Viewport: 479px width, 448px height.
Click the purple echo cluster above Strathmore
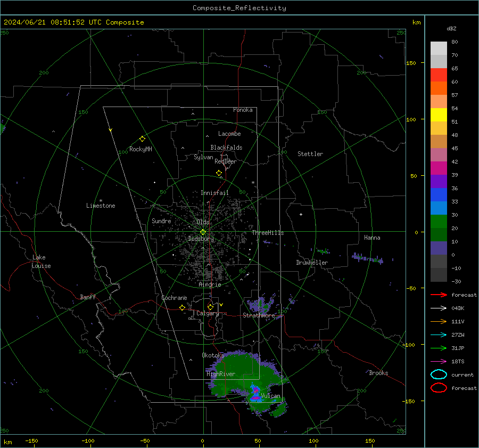point(260,304)
